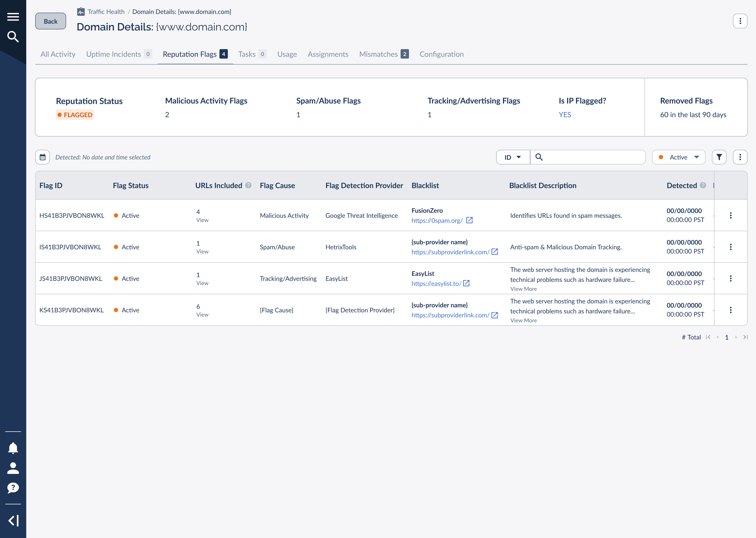The height and width of the screenshot is (538, 756).
Task: Click the FLAGGED reputation status badge
Action: [x=75, y=115]
